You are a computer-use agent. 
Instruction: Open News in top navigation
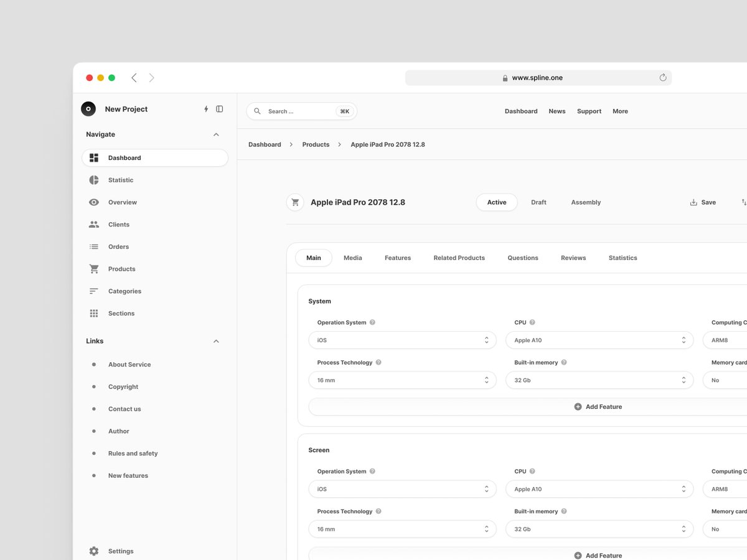pos(557,111)
